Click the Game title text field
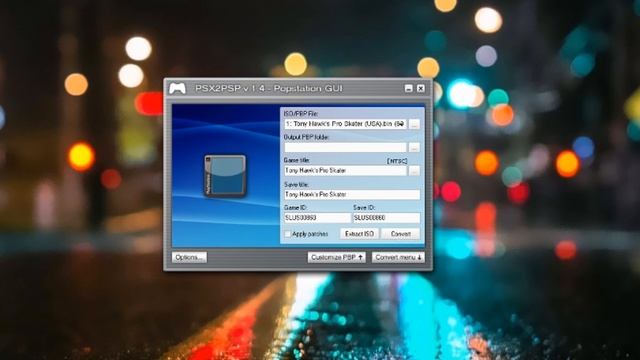640x360 pixels. pos(345,171)
